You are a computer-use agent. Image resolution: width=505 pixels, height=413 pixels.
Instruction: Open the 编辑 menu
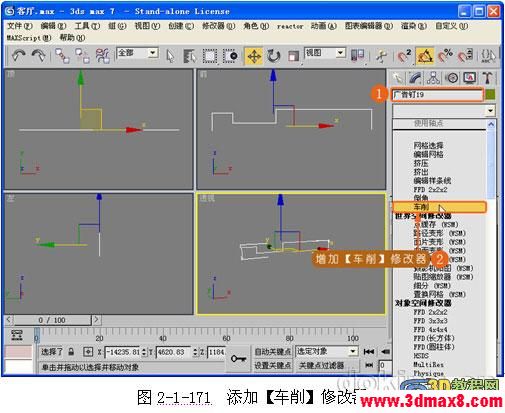(53, 26)
